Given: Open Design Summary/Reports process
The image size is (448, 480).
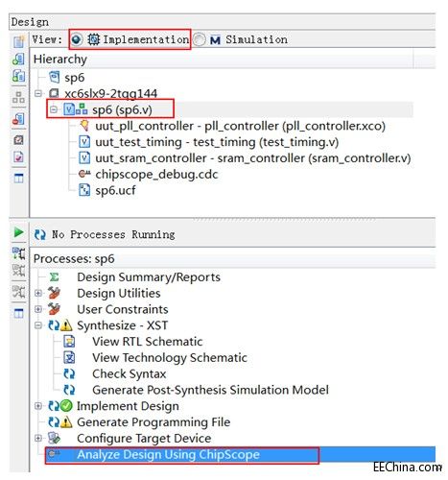Looking at the screenshot, I should click(149, 277).
